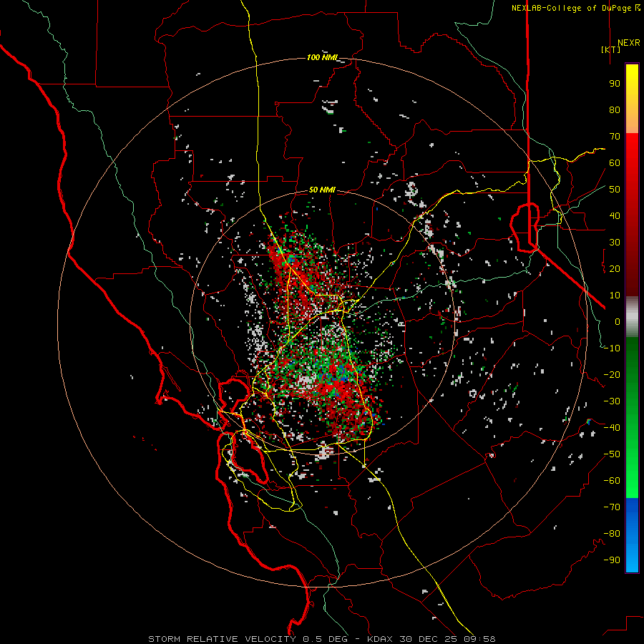Click the -10 value on the scale
This screenshot has height=644, width=644.
tap(612, 348)
